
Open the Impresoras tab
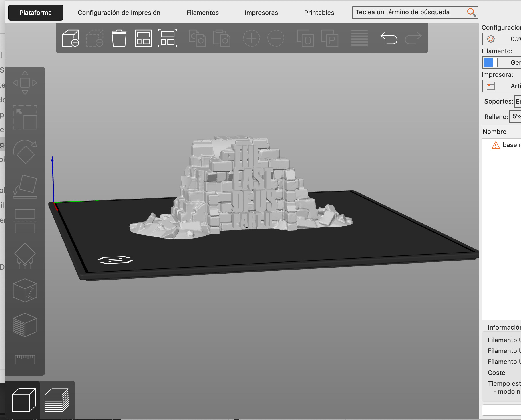[261, 13]
